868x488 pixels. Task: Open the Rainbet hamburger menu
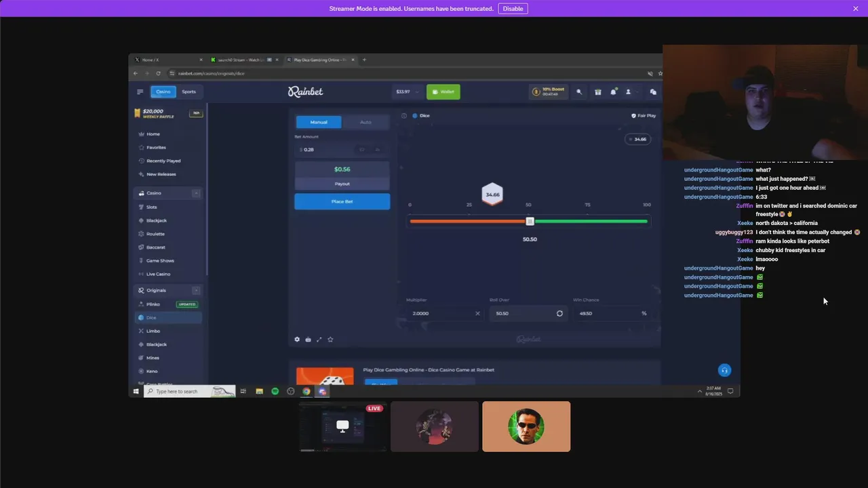tap(140, 91)
